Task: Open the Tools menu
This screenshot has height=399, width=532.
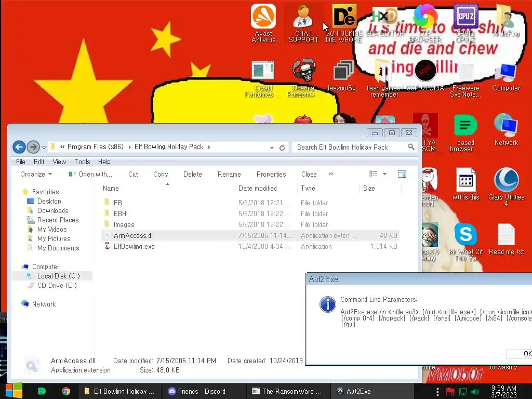Action: 82,162
